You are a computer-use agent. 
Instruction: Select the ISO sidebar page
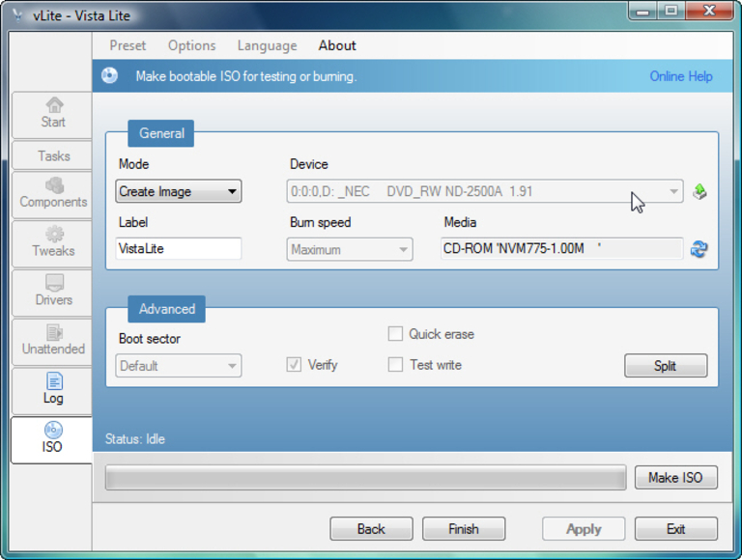coord(52,440)
